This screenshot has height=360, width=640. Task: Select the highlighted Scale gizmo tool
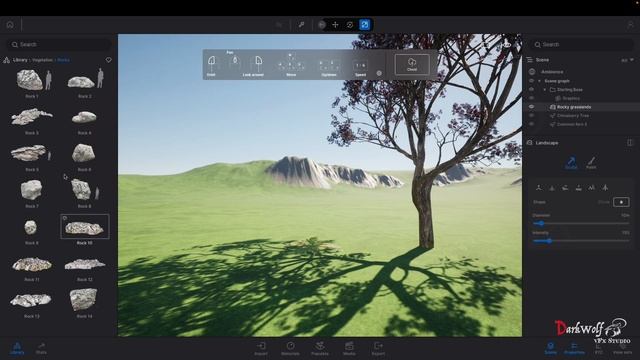[x=364, y=25]
